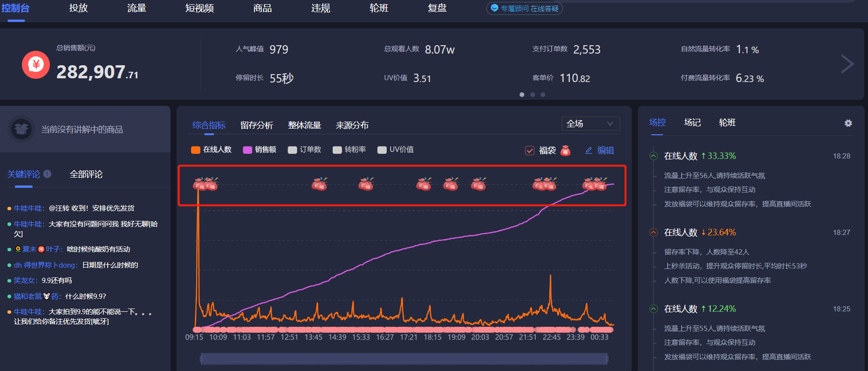868x371 pixels.
Task: Click the settings gear in 场控 panel
Action: tap(848, 123)
